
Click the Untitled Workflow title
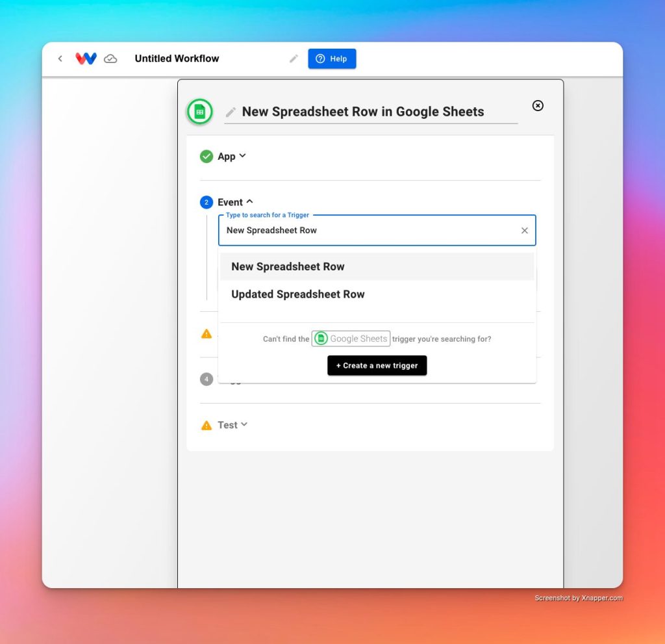click(x=177, y=58)
